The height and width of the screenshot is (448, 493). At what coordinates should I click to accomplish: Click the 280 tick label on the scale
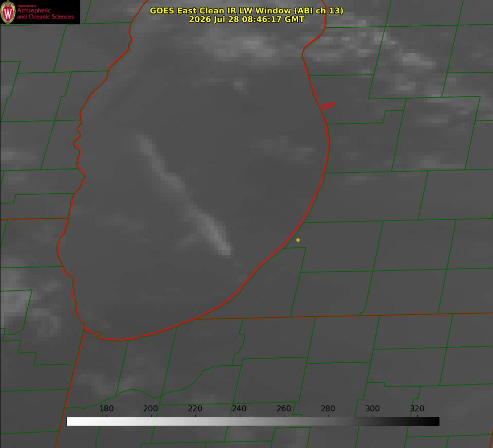click(328, 408)
